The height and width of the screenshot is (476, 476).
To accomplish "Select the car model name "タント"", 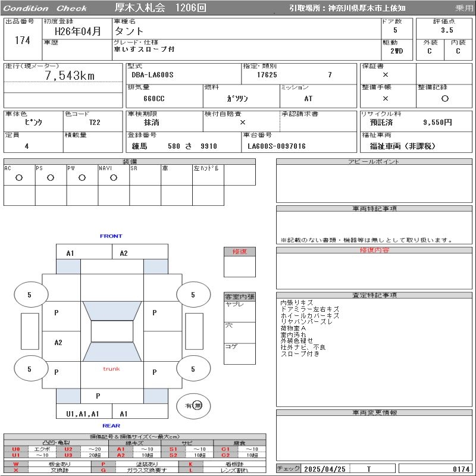I will (x=129, y=31).
